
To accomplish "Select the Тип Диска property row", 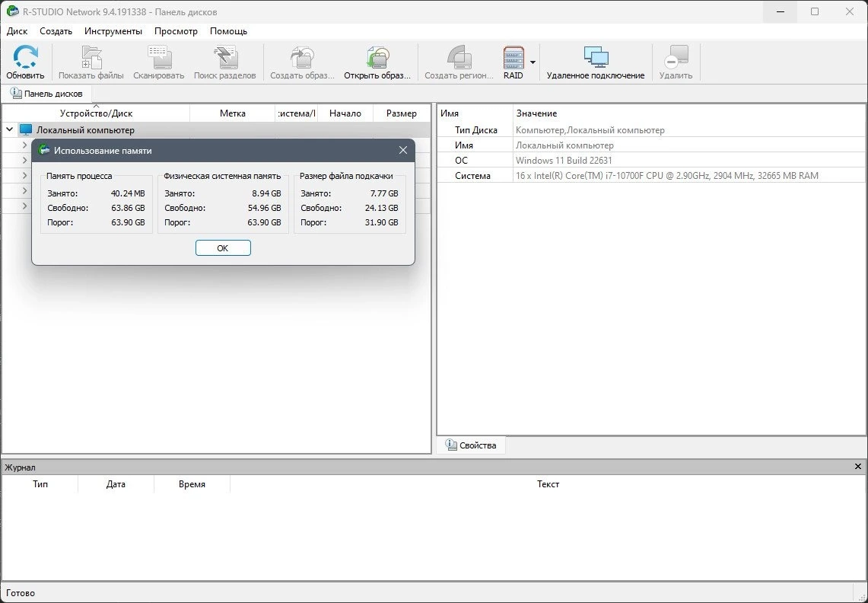I will coord(651,129).
